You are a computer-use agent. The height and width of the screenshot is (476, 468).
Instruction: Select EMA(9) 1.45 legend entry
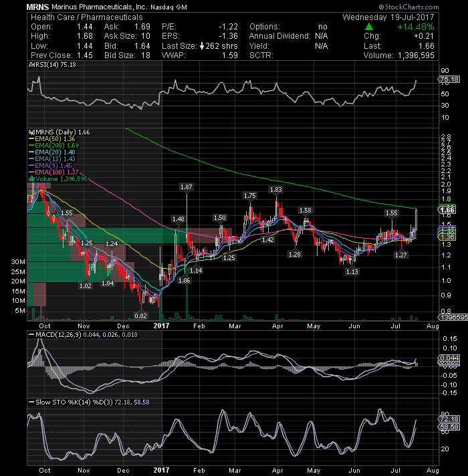coord(50,165)
